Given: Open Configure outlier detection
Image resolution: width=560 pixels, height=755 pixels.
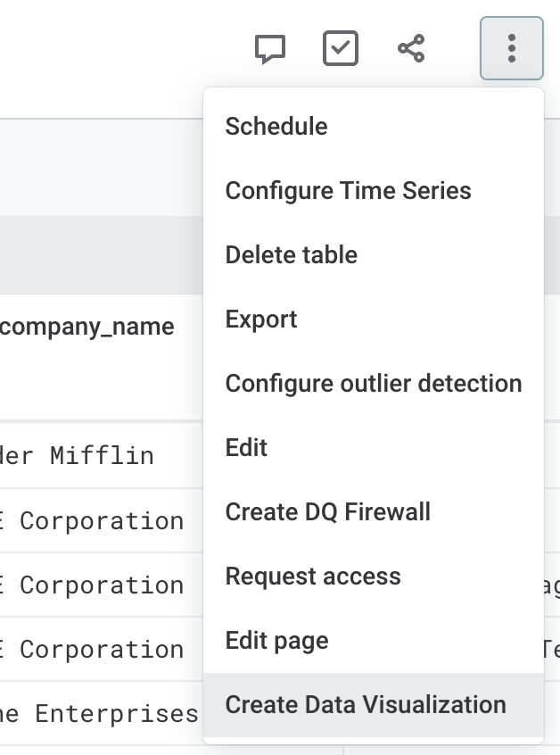Looking at the screenshot, I should click(373, 384).
